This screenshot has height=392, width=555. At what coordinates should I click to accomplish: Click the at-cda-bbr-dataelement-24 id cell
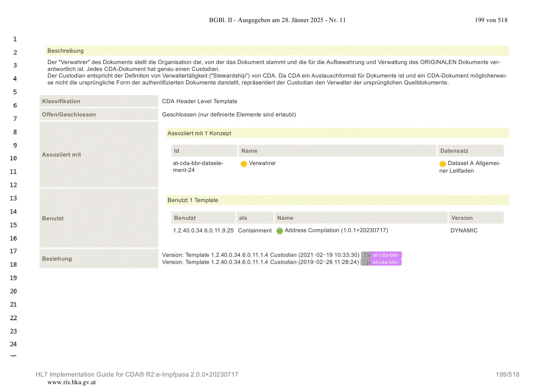(x=198, y=167)
